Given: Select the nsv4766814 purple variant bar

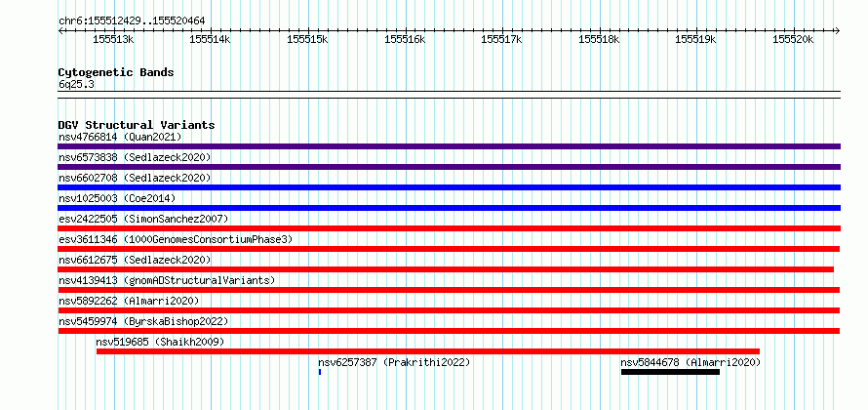Looking at the screenshot, I should point(449,146).
